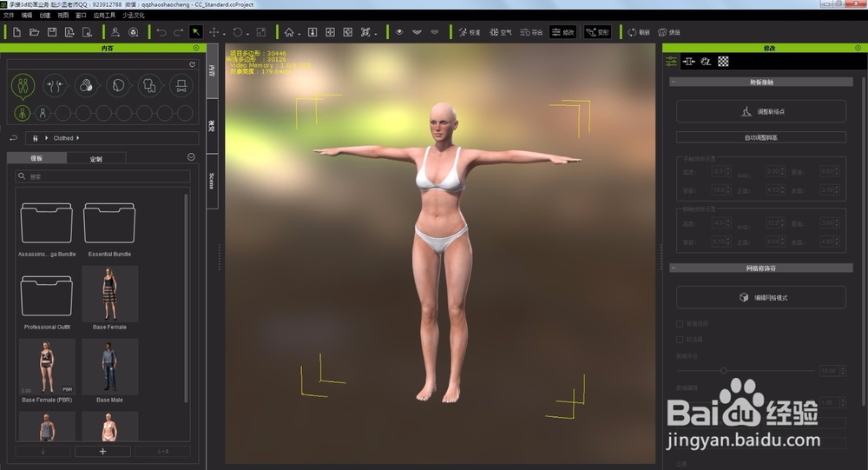Screen dimensions: 868x470
Task: Open the hair head category
Action: click(x=118, y=86)
